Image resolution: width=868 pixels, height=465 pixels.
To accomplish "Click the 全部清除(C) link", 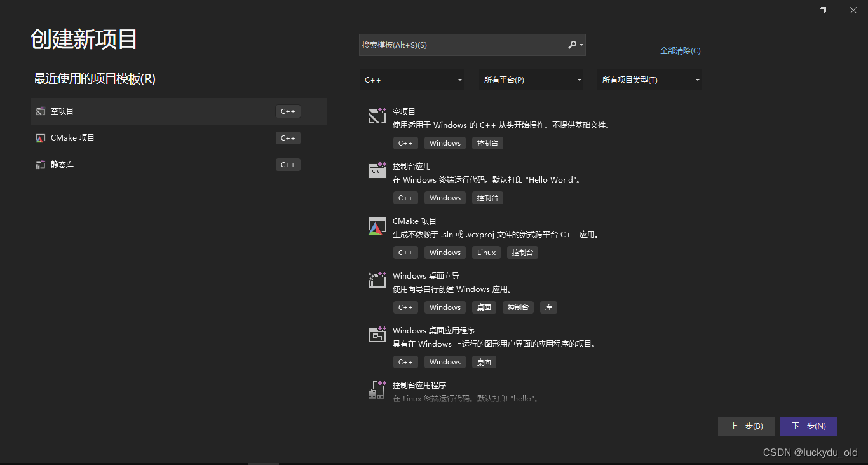I will click(x=681, y=50).
